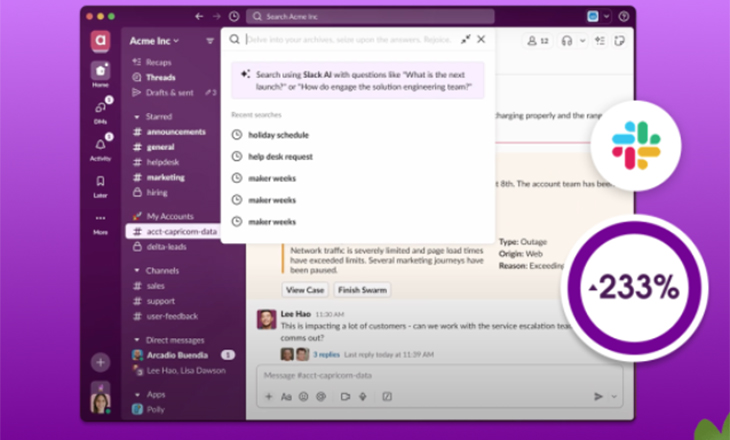
Task: Select recent search help desk request
Action: (280, 156)
